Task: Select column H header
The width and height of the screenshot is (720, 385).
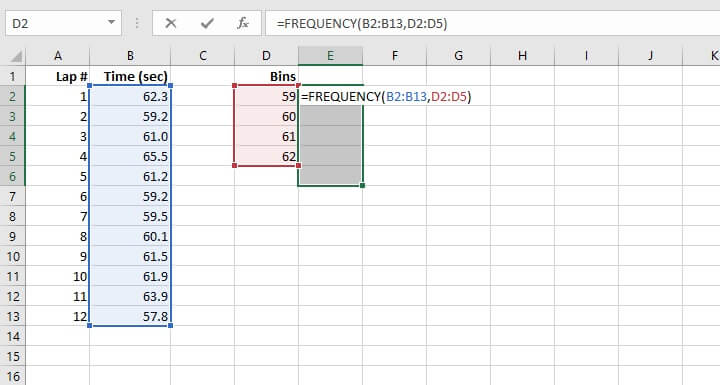Action: 522,56
